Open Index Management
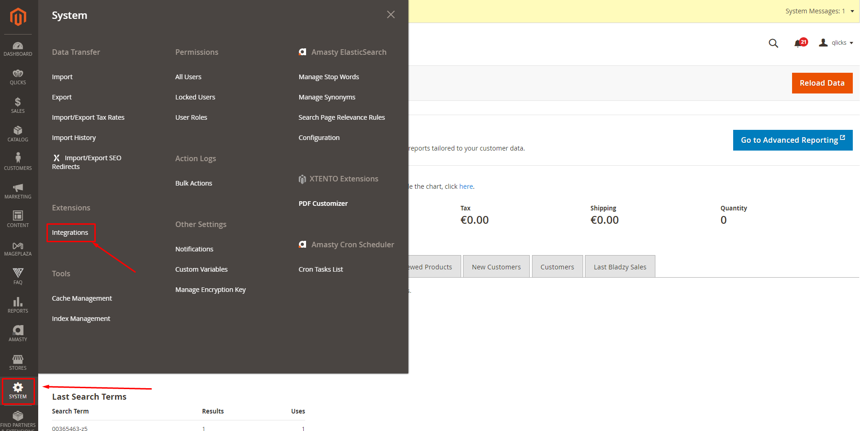The image size is (868, 431). 81,319
